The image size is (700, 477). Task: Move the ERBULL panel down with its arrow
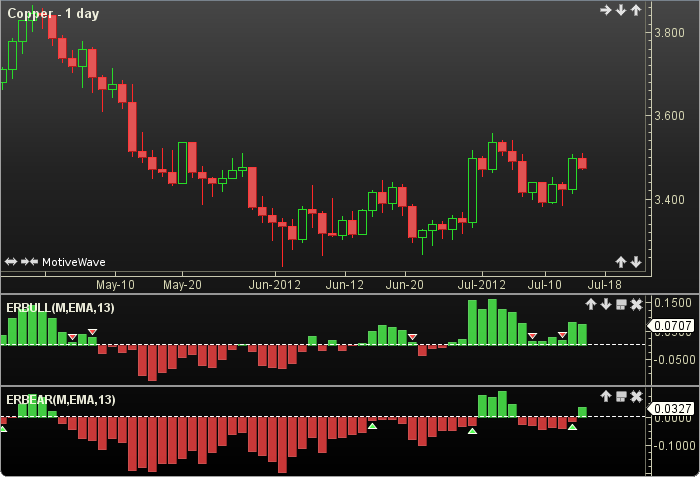[x=606, y=305]
